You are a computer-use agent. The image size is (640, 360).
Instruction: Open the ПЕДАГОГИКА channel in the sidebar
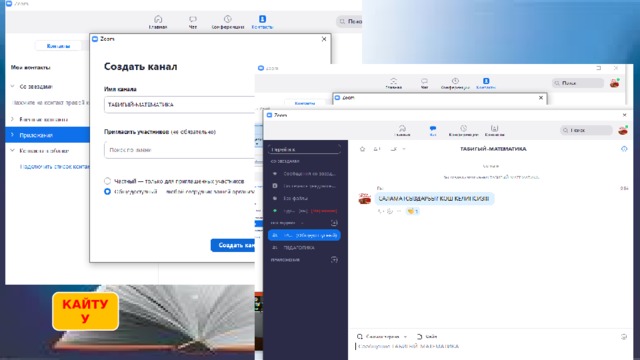(x=304, y=248)
